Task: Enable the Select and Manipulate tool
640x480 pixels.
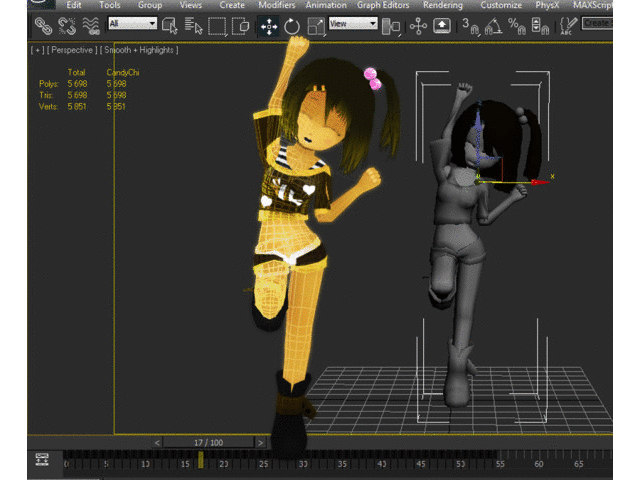Action: (x=418, y=27)
